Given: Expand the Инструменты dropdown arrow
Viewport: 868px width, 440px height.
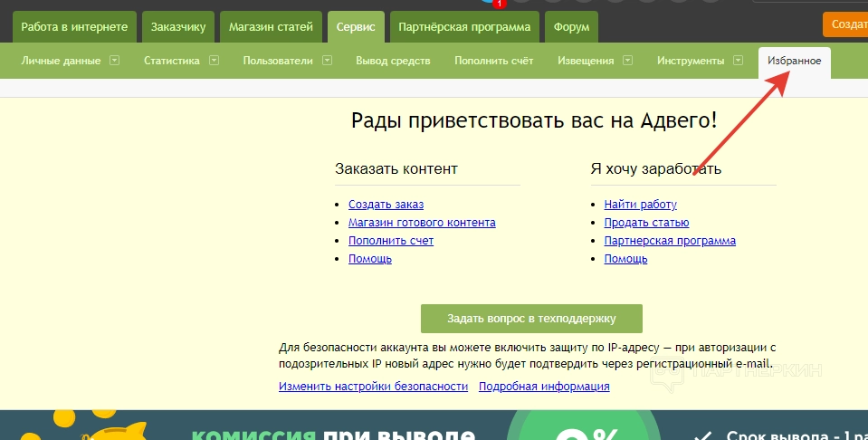Looking at the screenshot, I should click(x=738, y=61).
